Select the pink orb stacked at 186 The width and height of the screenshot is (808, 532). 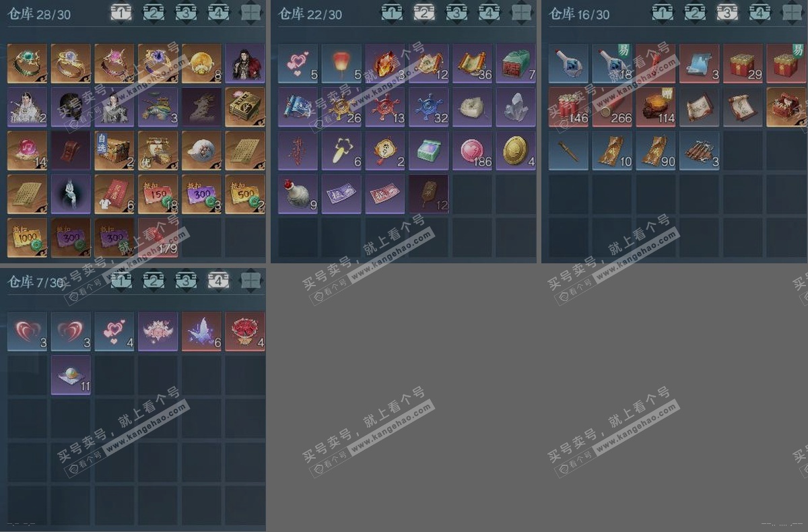472,150
